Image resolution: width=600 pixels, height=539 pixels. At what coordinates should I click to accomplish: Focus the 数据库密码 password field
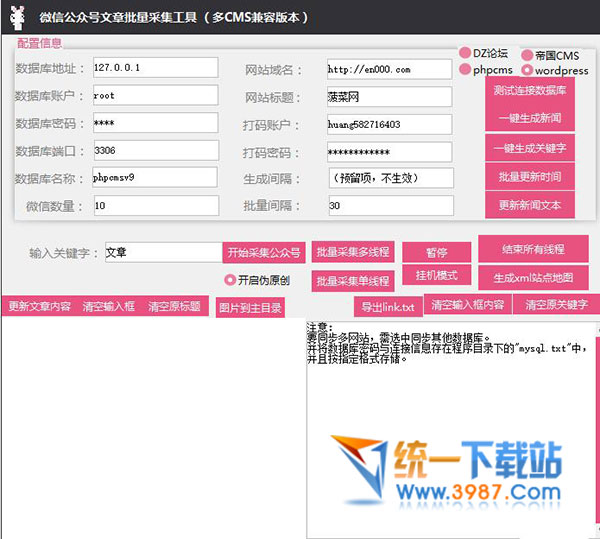pos(156,123)
